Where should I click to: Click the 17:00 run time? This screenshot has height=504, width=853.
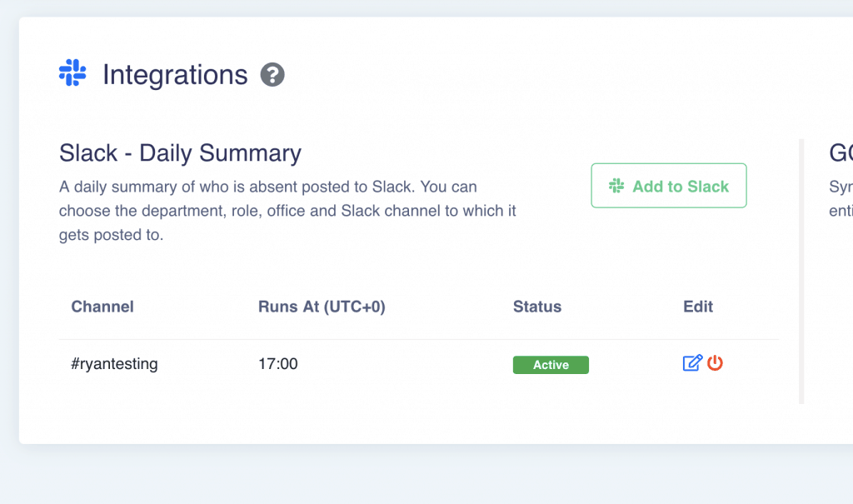pyautogui.click(x=278, y=364)
